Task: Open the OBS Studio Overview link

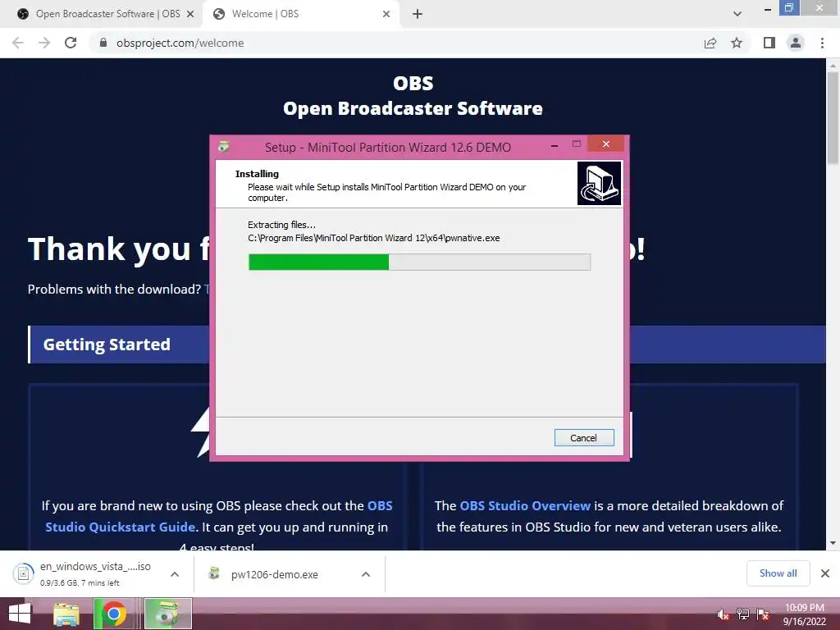Action: 525,505
